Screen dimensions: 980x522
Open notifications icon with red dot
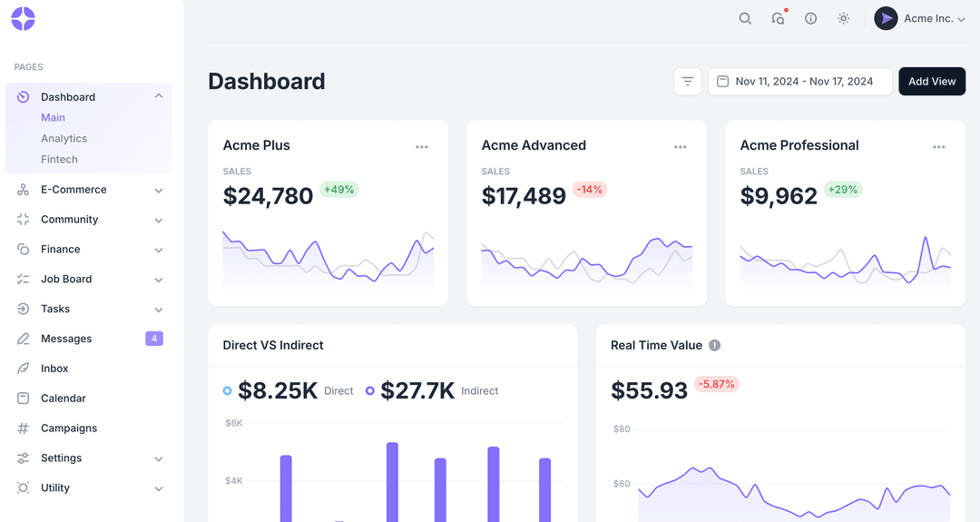click(x=778, y=18)
